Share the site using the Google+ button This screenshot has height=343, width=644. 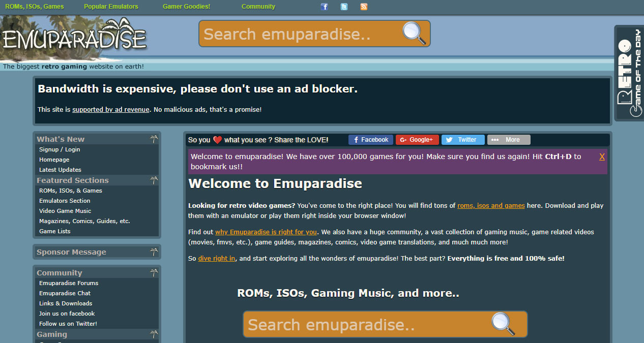tap(417, 139)
